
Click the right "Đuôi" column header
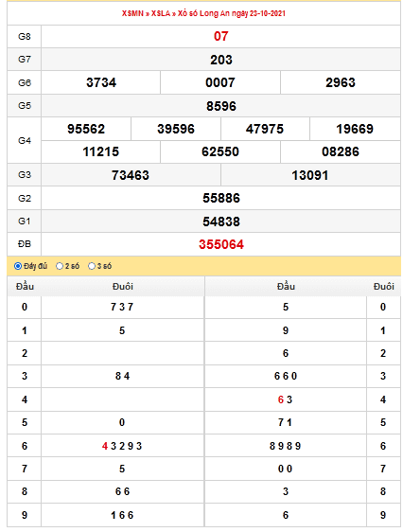coord(383,287)
